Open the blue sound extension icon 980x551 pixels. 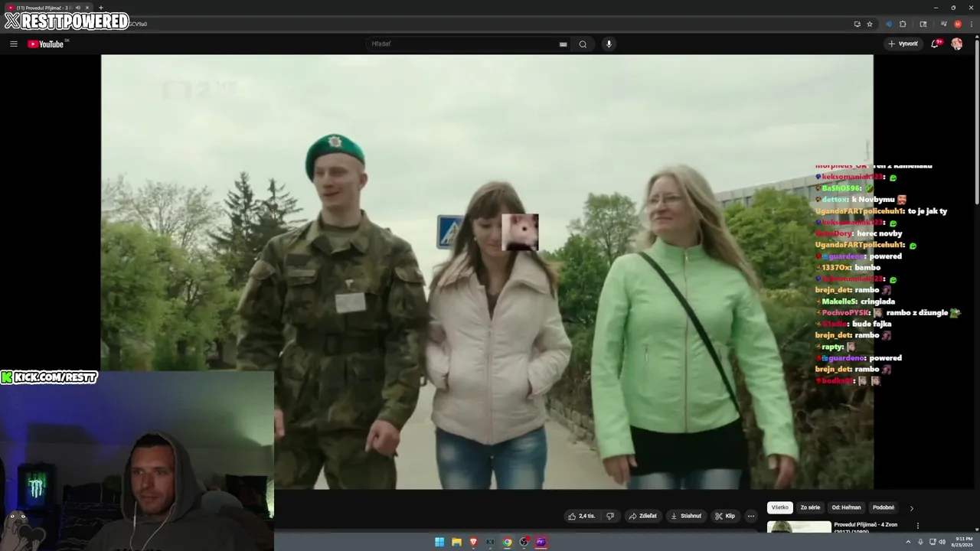(889, 24)
